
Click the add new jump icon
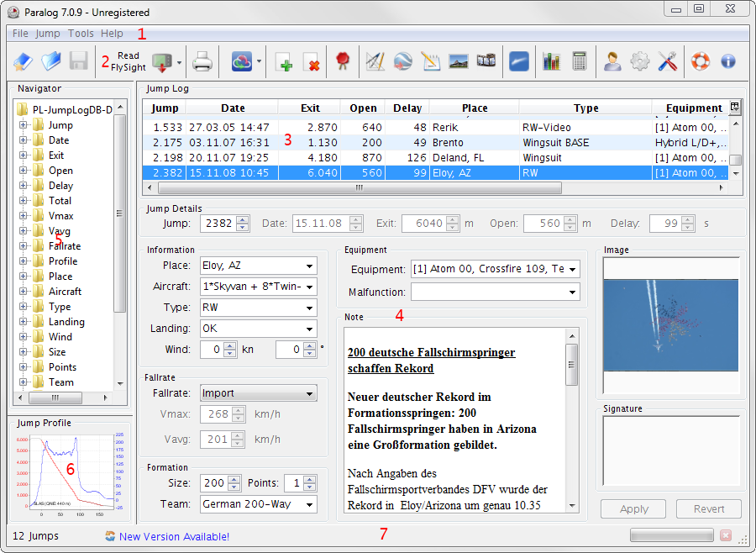(x=283, y=61)
